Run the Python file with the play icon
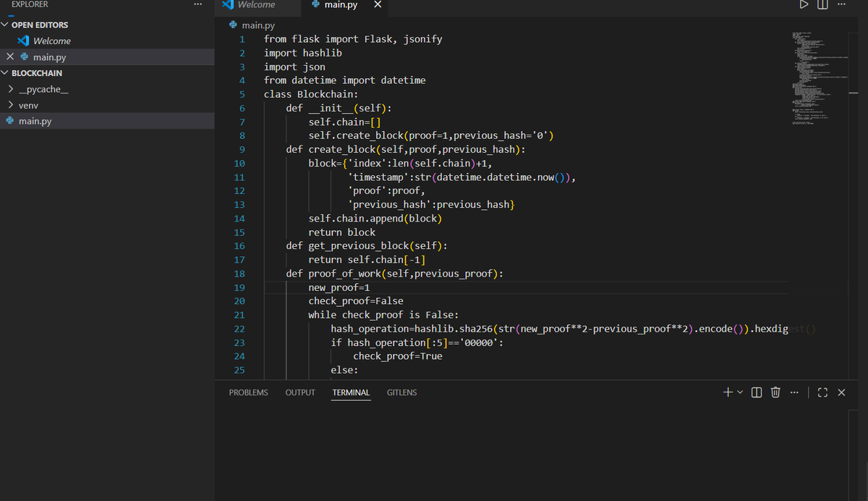Screen dimensions: 868x501 click(804, 5)
